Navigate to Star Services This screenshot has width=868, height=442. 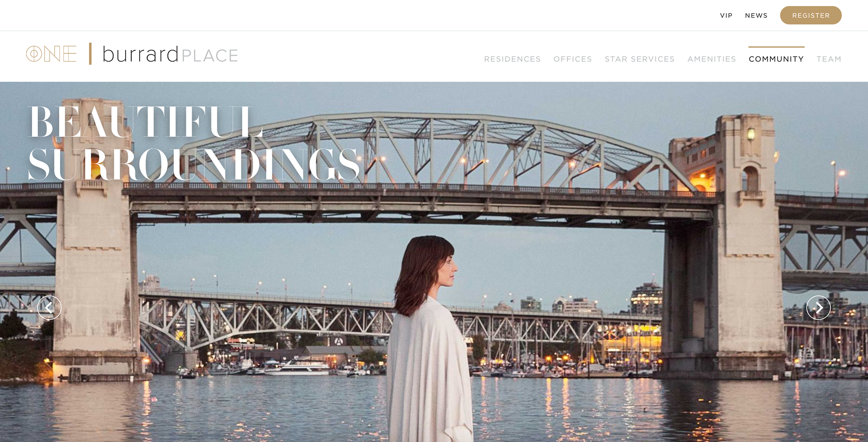pos(639,59)
